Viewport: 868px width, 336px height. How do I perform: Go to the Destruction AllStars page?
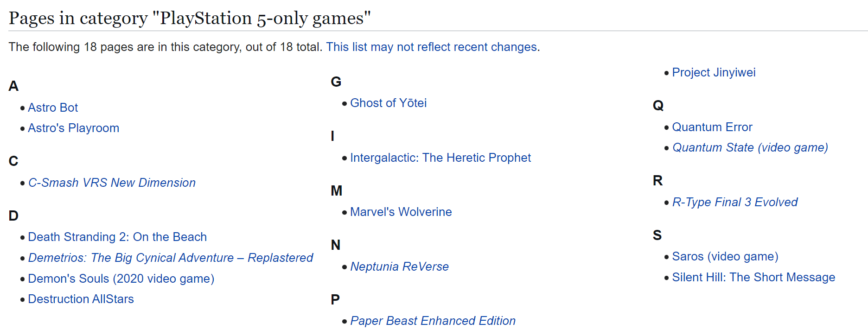tap(81, 299)
